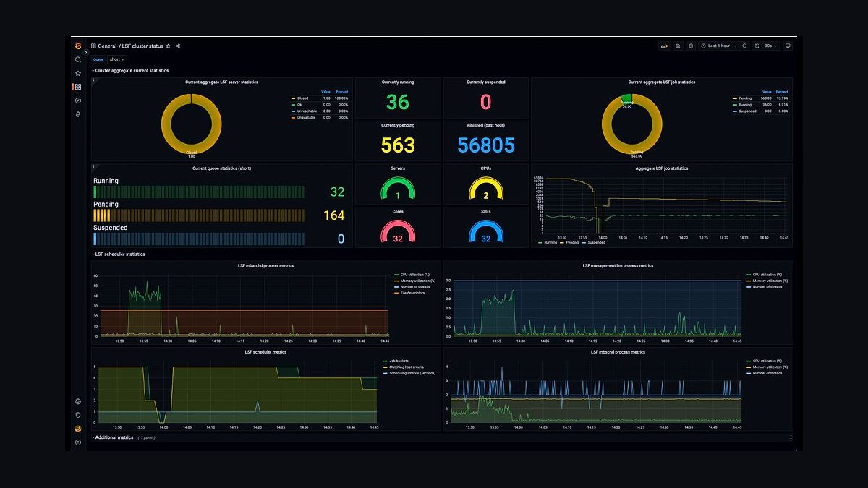Image resolution: width=868 pixels, height=488 pixels.
Task: Expand the sidebar with the arrow toggle
Action: [86, 52]
